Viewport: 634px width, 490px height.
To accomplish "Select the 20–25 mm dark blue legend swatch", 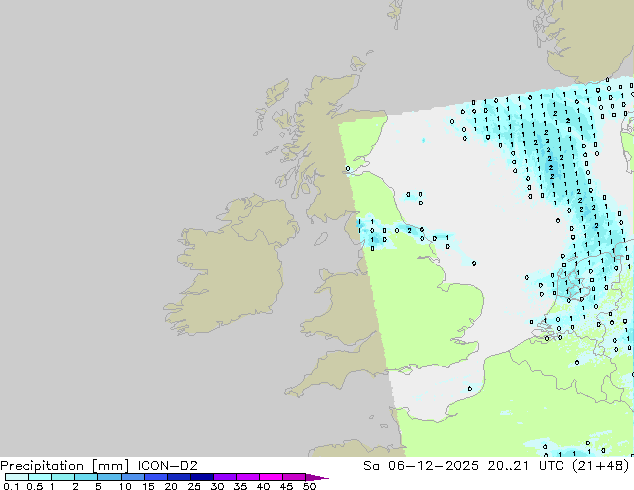I will point(179,477).
